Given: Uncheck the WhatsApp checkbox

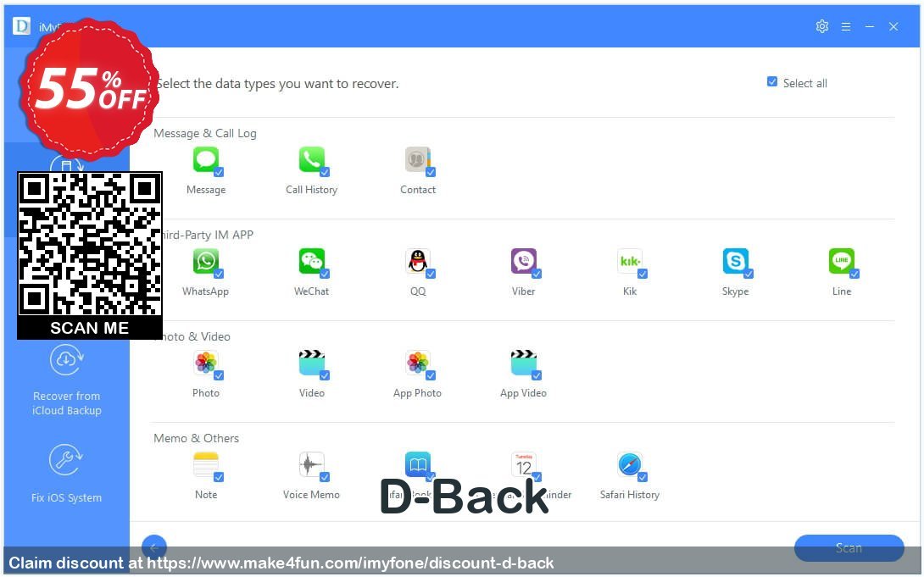Looking at the screenshot, I should click(x=219, y=274).
